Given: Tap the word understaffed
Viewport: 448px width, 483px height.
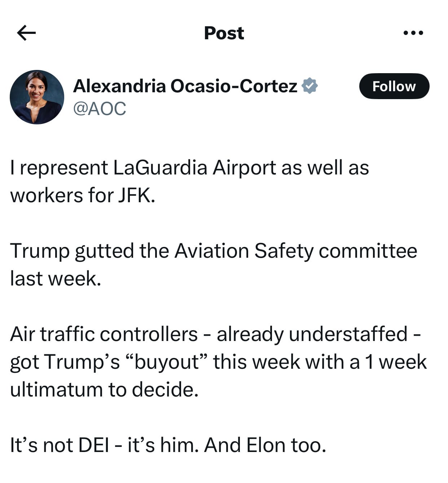Looking at the screenshot, I should pyautogui.click(x=348, y=334).
